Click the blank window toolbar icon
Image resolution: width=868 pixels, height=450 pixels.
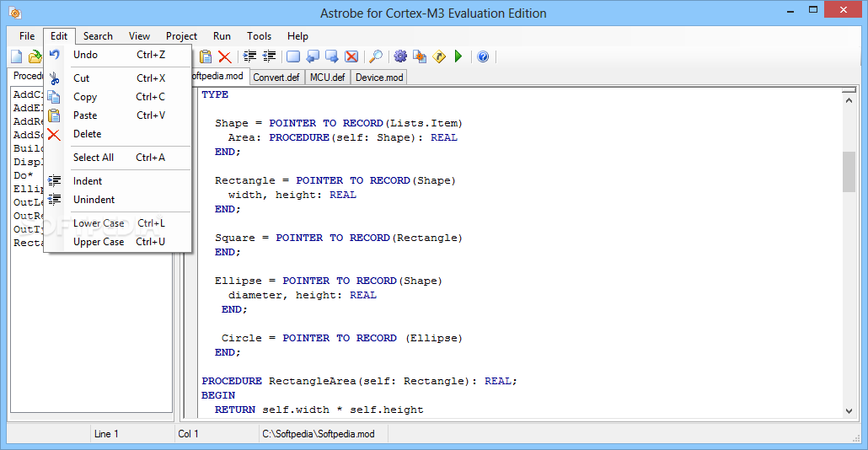(x=293, y=56)
